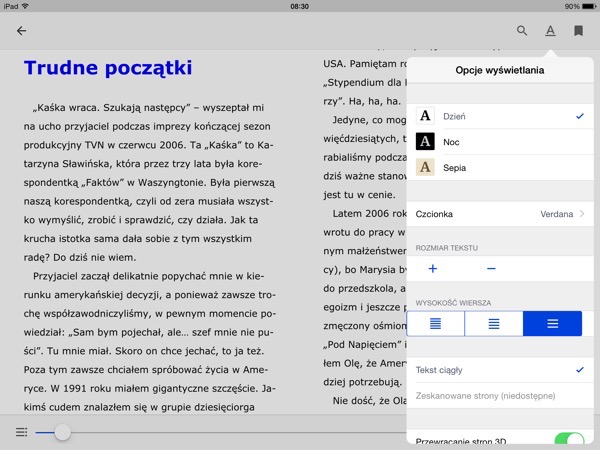The image size is (600, 450).
Task: Select the Tekst ciągły display mode
Action: coord(500,370)
